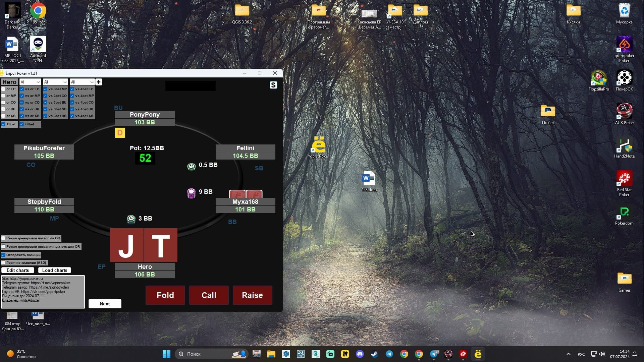This screenshot has width=644, height=362.
Task: Show hidden system tray icons
Action: pos(568,354)
